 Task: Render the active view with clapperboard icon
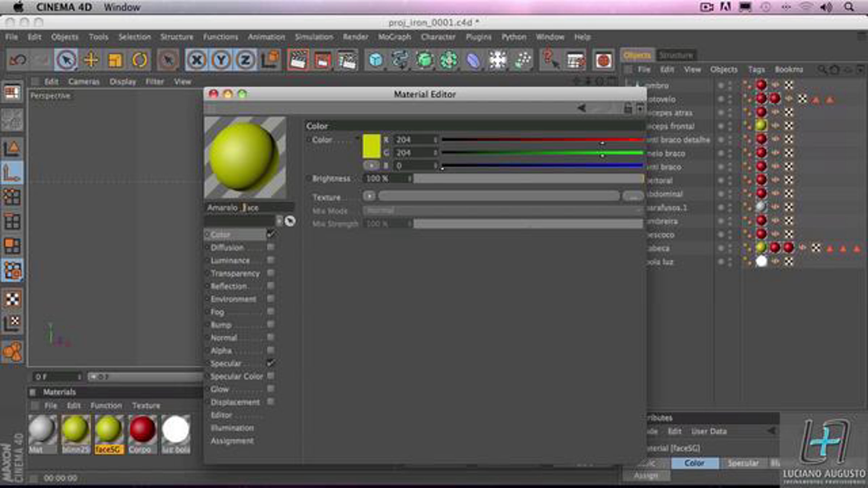(x=298, y=60)
